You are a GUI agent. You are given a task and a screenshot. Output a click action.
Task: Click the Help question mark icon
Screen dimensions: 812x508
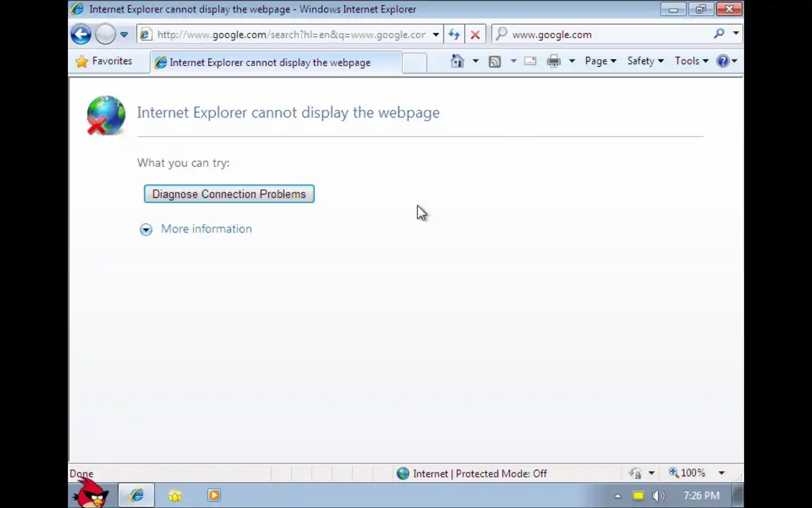[723, 61]
